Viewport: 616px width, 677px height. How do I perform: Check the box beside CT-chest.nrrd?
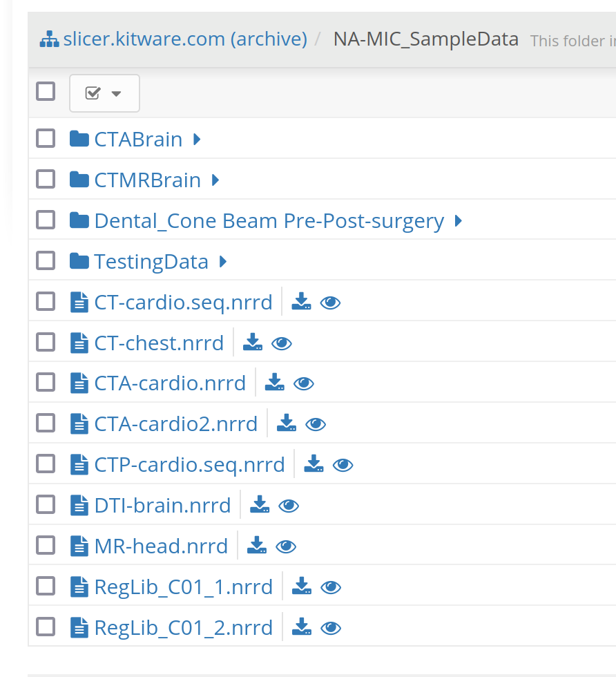click(45, 341)
